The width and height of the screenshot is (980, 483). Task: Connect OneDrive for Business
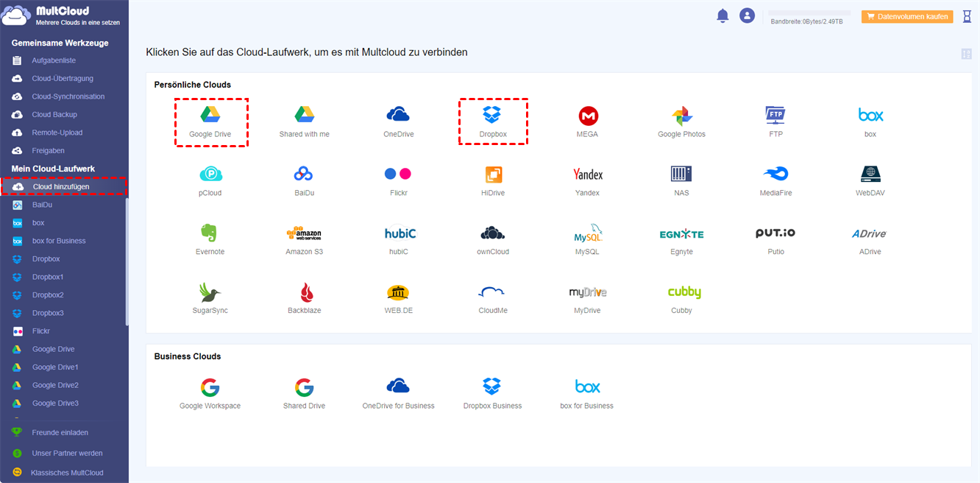click(x=399, y=394)
